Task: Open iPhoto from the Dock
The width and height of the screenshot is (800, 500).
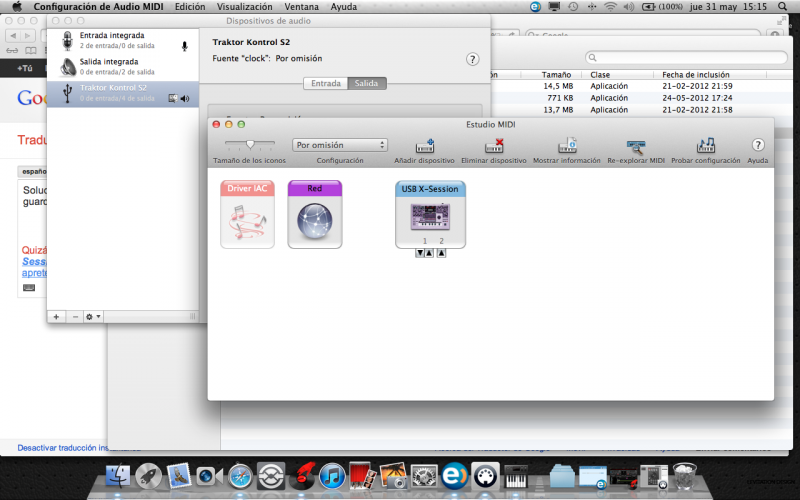Action: click(x=393, y=476)
